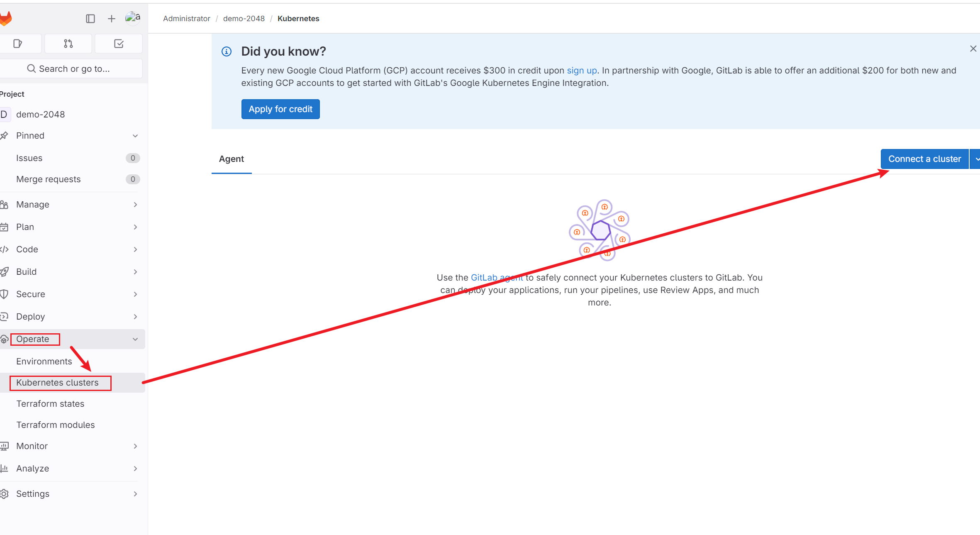This screenshot has width=980, height=535.
Task: Expand the Settings menu
Action: coord(73,493)
